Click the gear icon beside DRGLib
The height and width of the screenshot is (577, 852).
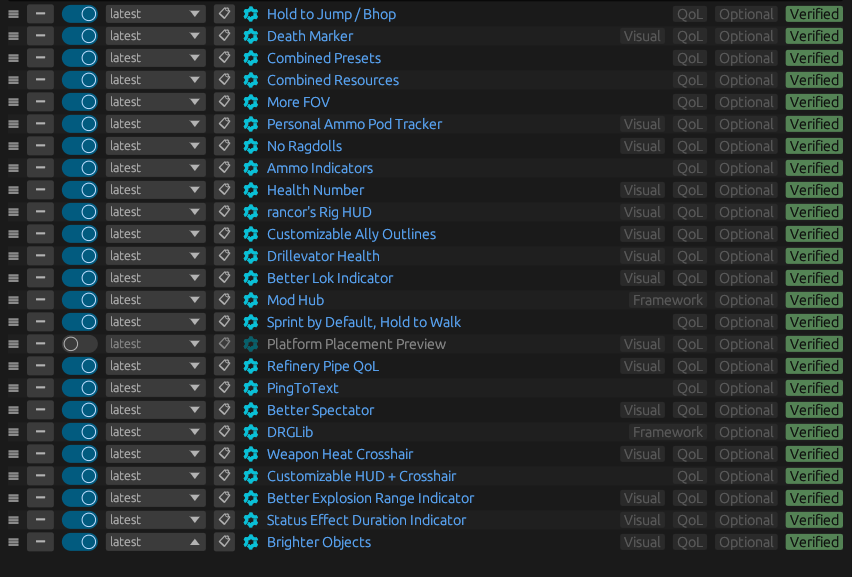click(x=250, y=432)
